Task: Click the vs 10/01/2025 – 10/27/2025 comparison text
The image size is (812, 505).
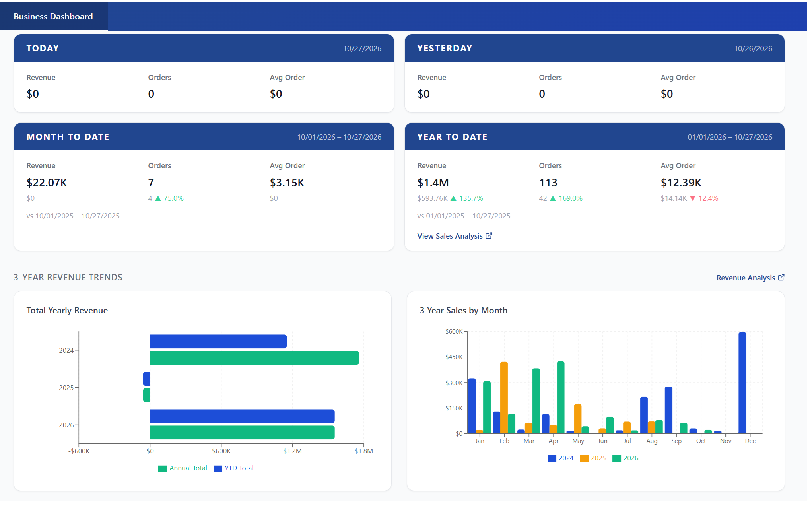Action: tap(73, 216)
